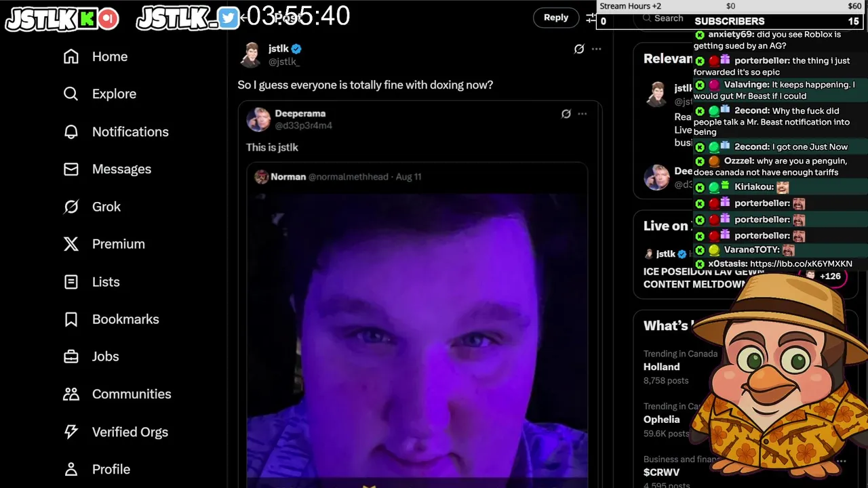Image resolution: width=868 pixels, height=488 pixels.
Task: Click the @jstlk_ handle
Action: (x=284, y=62)
